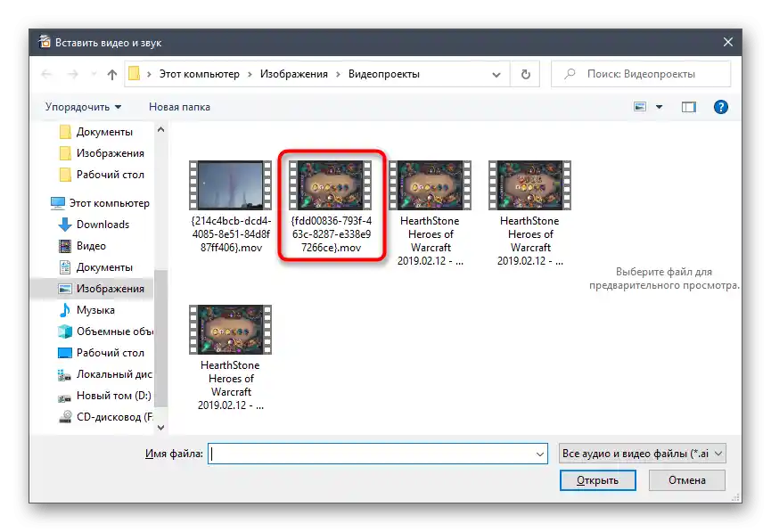The image size is (771, 532).
Task: Go back using the Back arrow
Action: [x=46, y=74]
